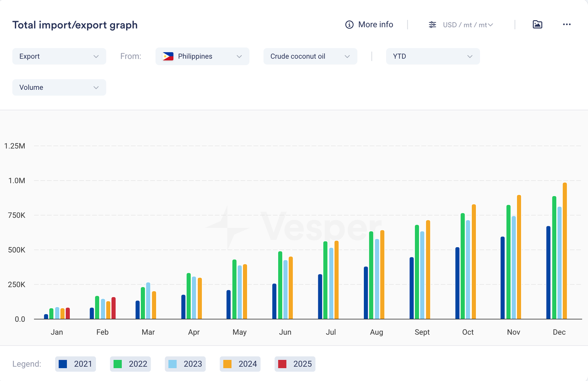Click the red 2025 legend color swatch
Image resolution: width=588 pixels, height=381 pixels.
[x=282, y=364]
